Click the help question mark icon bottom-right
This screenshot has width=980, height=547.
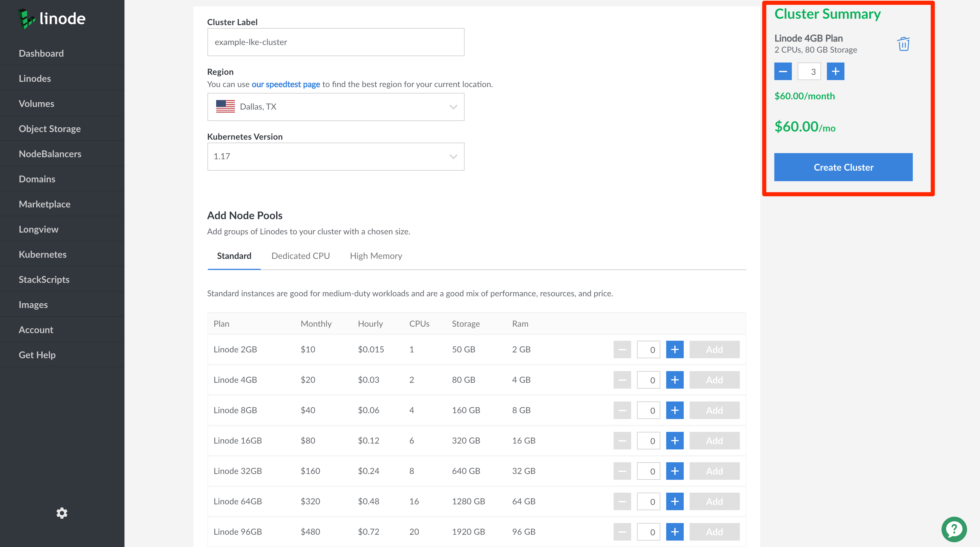[954, 527]
